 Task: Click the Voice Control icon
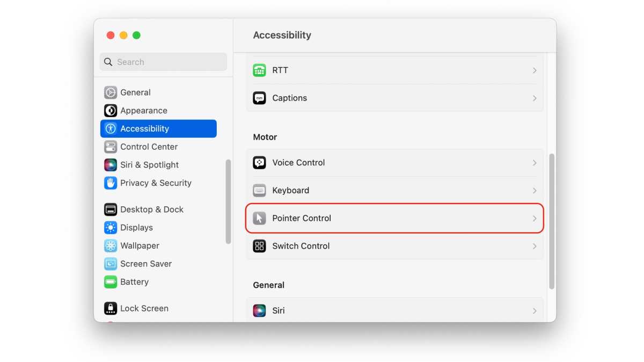pos(260,163)
